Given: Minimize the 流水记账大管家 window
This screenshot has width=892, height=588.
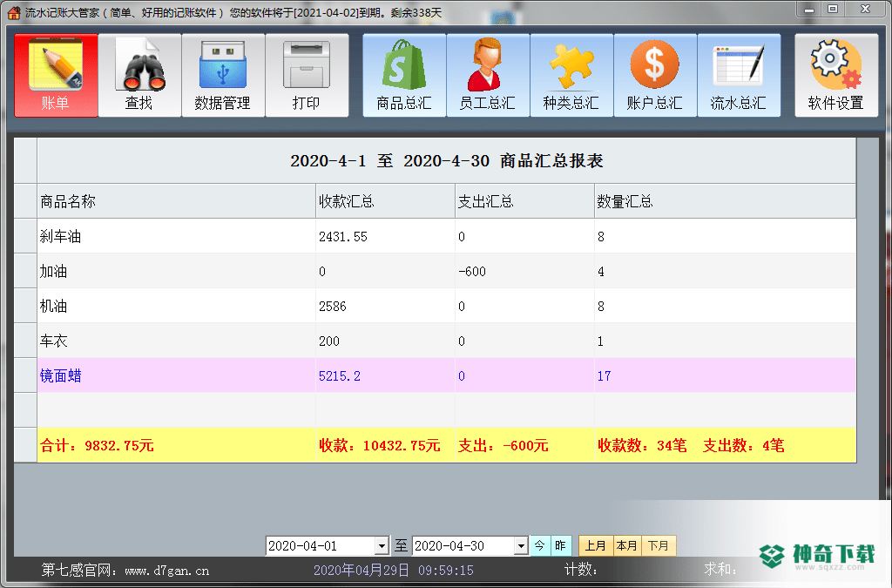Looking at the screenshot, I should [x=809, y=10].
